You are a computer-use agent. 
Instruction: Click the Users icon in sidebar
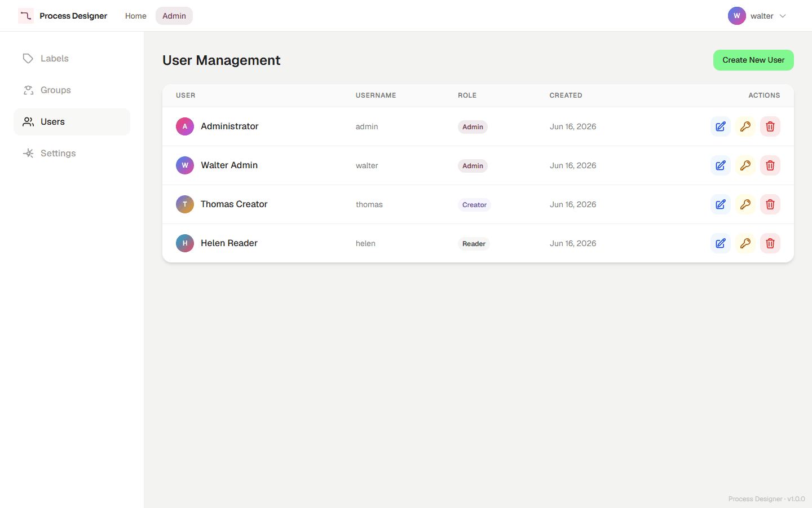click(28, 122)
